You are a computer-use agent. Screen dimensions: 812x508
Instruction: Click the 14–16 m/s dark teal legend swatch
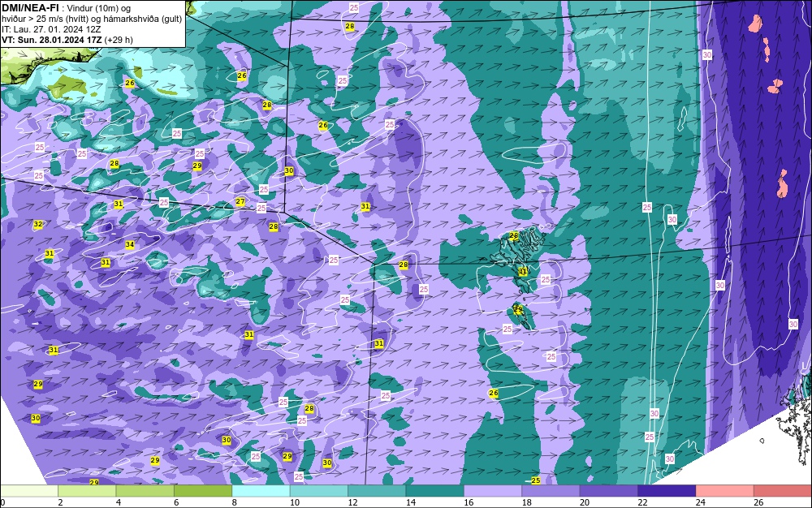point(435,491)
